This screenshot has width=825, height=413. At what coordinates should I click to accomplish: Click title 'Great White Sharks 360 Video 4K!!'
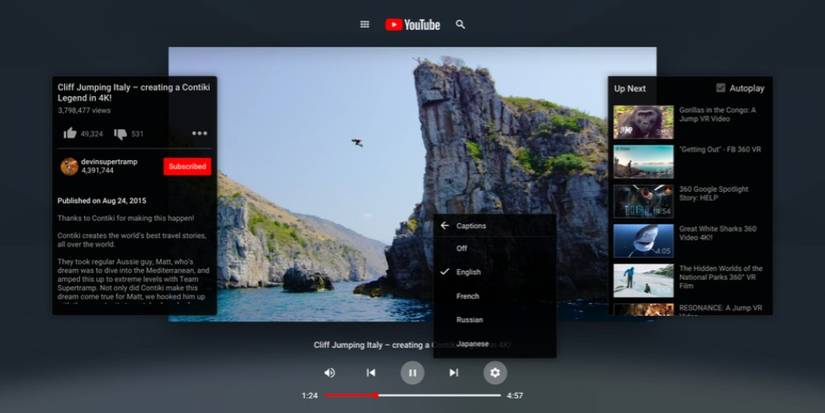click(718, 233)
